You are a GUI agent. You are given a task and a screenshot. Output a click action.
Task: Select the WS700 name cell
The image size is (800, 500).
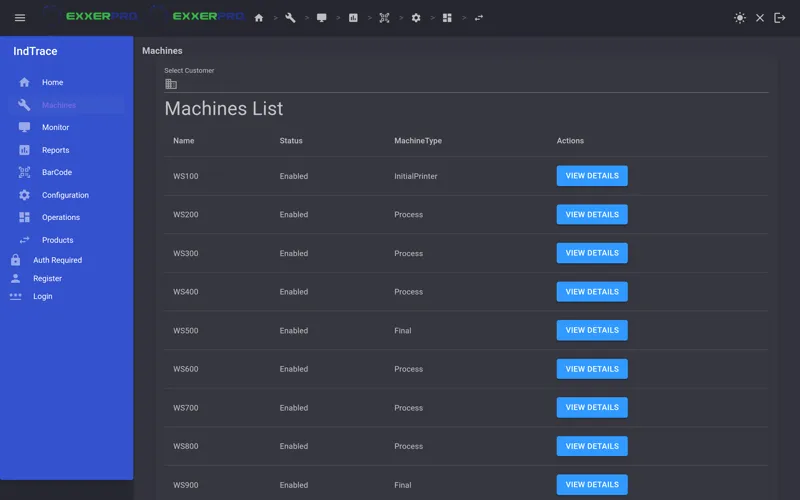pyautogui.click(x=186, y=408)
